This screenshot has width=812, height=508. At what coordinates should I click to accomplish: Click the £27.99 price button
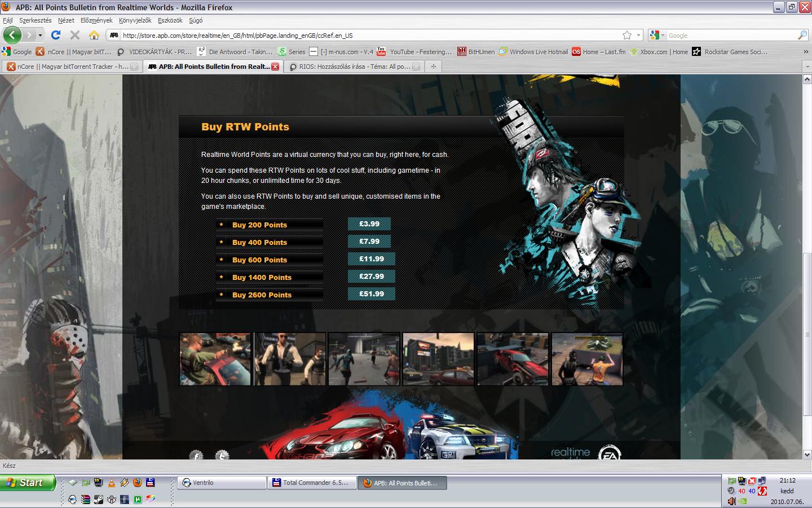pyautogui.click(x=372, y=277)
